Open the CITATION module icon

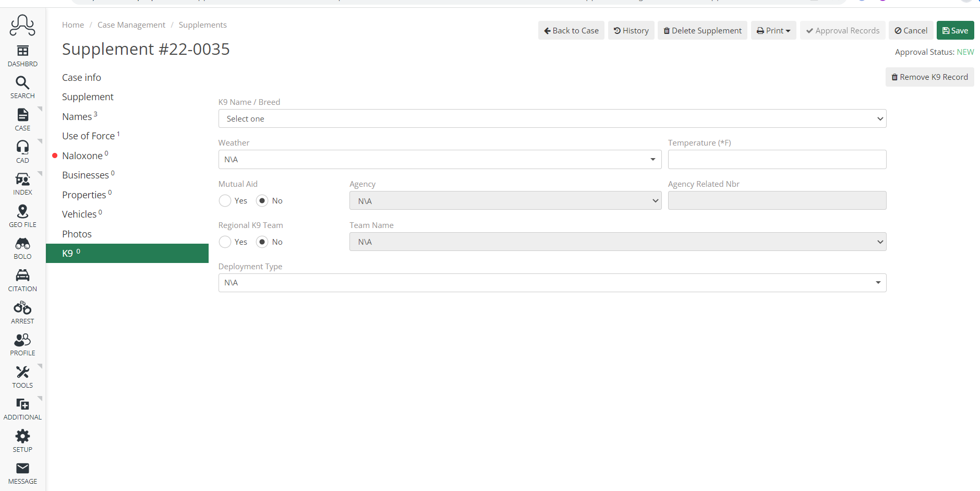point(22,276)
